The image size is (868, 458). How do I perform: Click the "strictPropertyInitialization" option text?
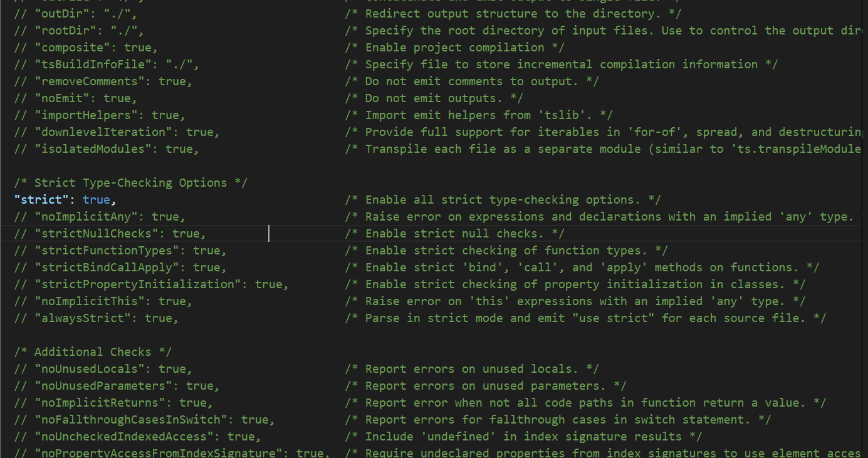tap(152, 284)
